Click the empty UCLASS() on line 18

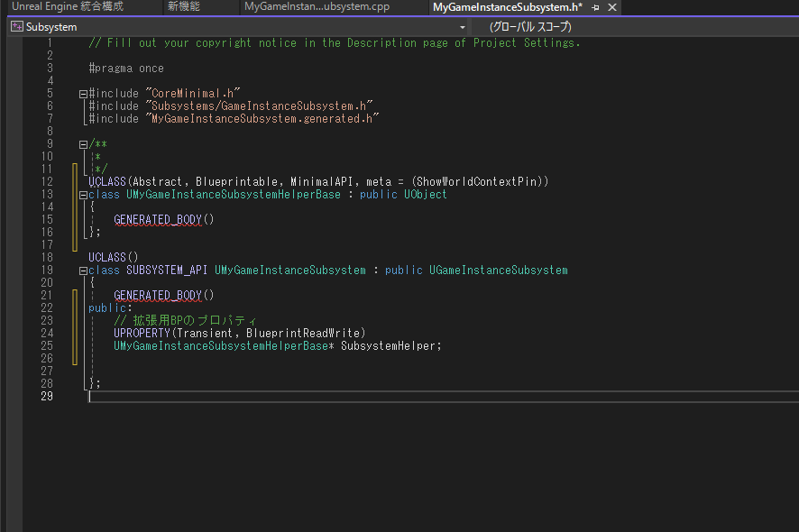pos(113,257)
